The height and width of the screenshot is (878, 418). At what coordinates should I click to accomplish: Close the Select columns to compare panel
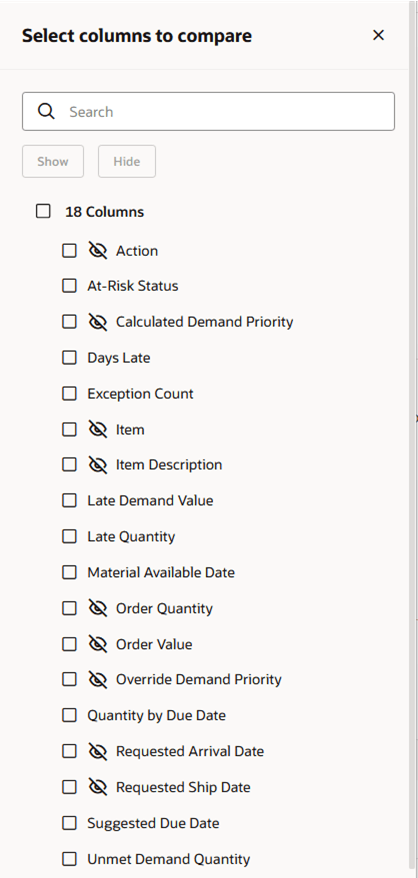tap(379, 35)
